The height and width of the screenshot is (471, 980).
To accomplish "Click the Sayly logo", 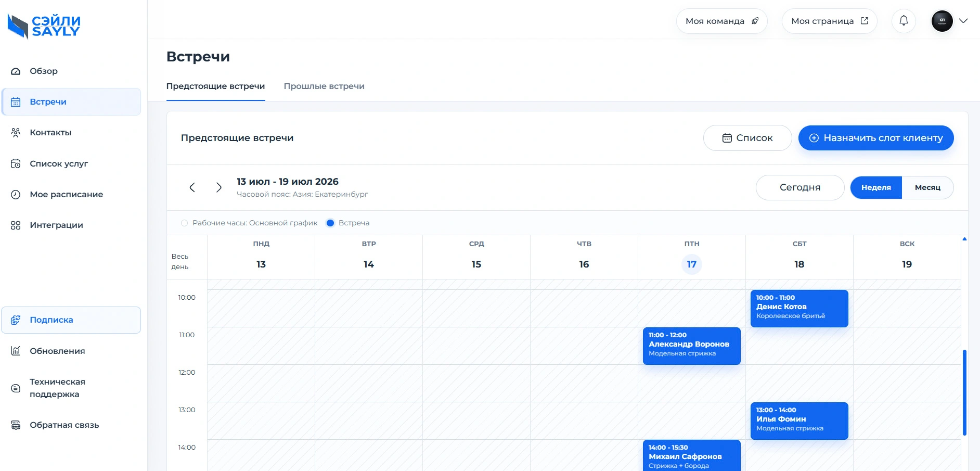I will click(x=44, y=26).
